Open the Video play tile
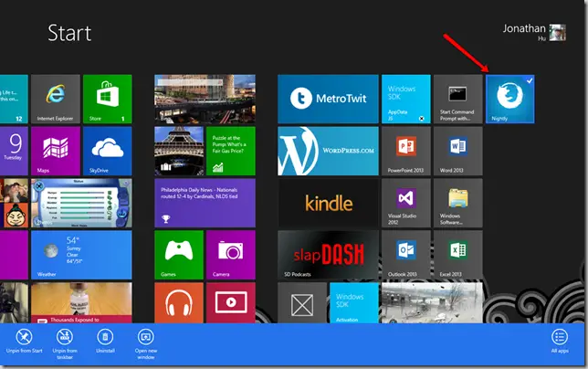588x369 pixels. click(x=231, y=302)
